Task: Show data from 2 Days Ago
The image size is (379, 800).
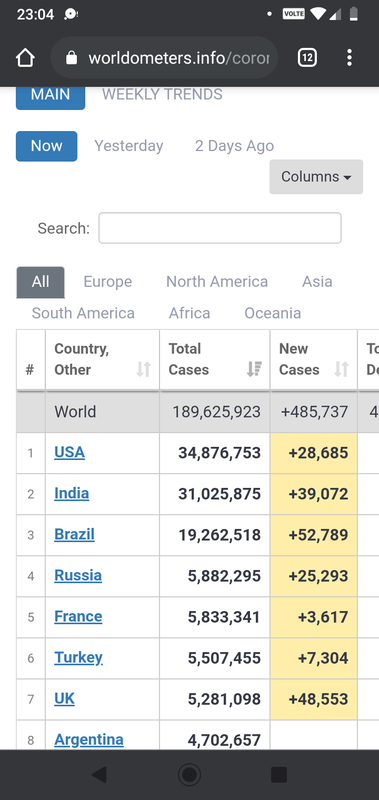Action: coord(234,146)
